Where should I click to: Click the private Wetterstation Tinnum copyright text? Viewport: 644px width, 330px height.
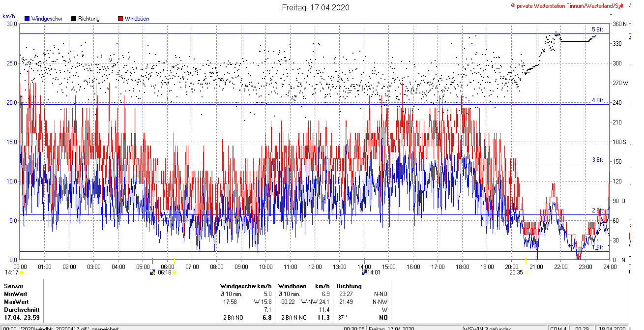tap(567, 5)
